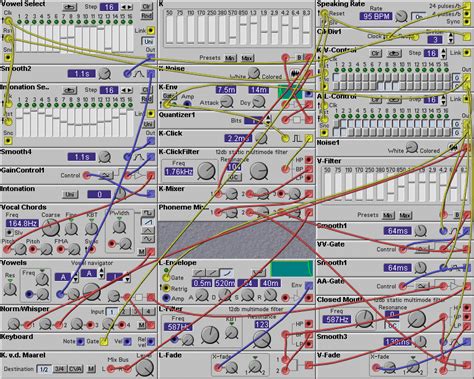Click L-Envelope Gate yellow input connector

coord(166,277)
